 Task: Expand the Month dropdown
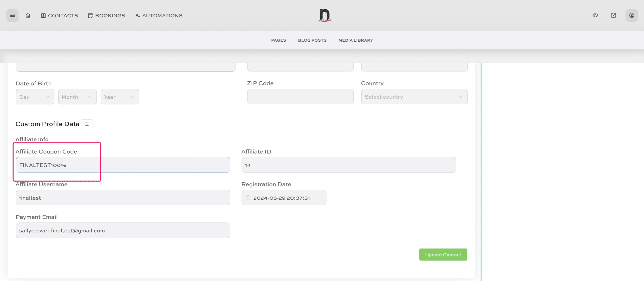tap(77, 97)
